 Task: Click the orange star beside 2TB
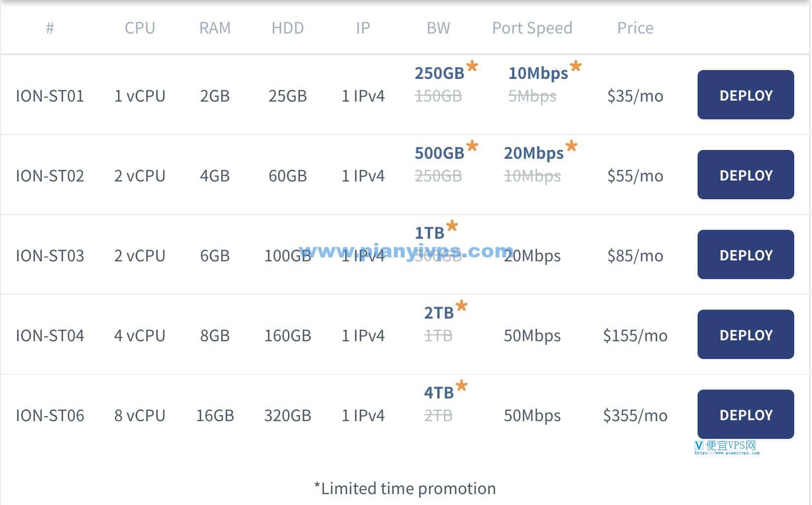pyautogui.click(x=461, y=306)
